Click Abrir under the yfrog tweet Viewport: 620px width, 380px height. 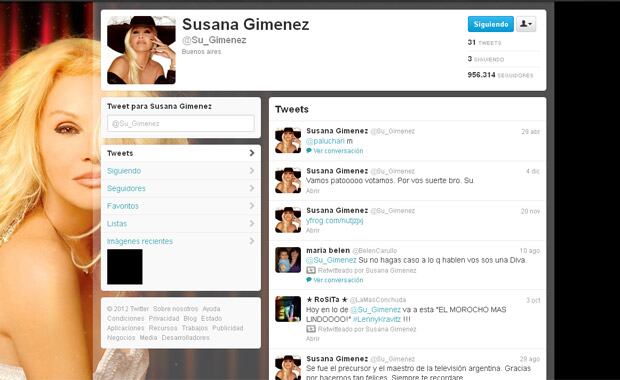tap(313, 230)
